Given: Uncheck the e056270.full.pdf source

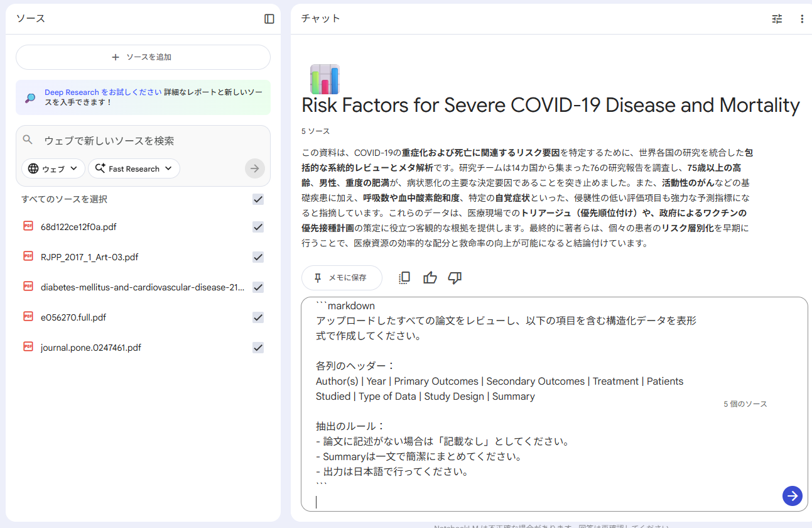Looking at the screenshot, I should (258, 317).
